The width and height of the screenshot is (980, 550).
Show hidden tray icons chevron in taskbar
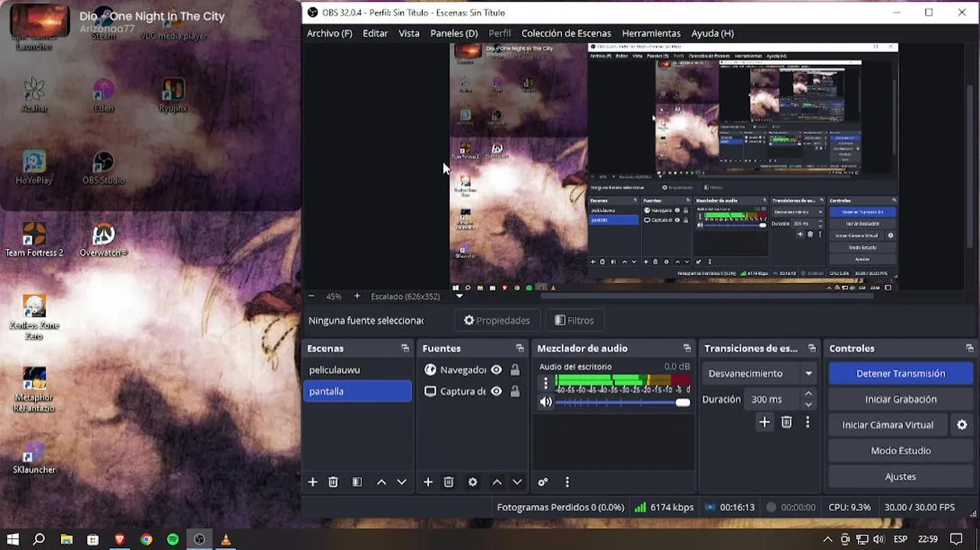[827, 539]
